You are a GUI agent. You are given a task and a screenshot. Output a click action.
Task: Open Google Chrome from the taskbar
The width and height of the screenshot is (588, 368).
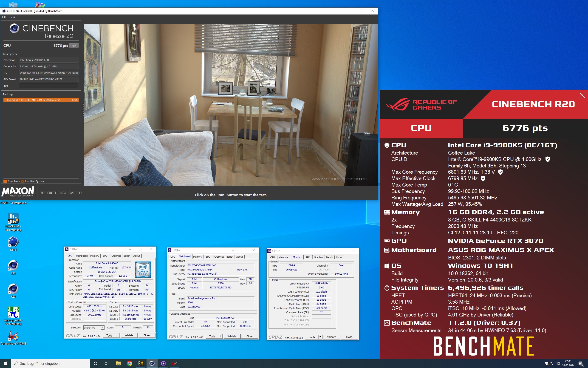130,363
